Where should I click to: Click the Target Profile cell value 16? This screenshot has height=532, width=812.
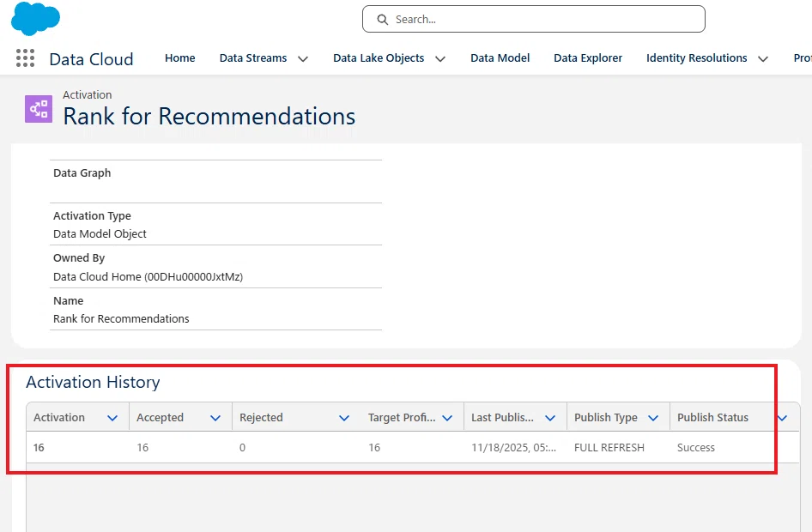pyautogui.click(x=374, y=448)
